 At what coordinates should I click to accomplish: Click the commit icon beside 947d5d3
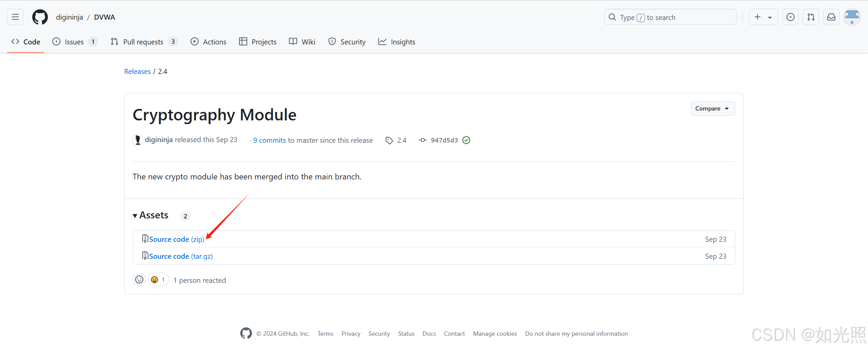[422, 140]
